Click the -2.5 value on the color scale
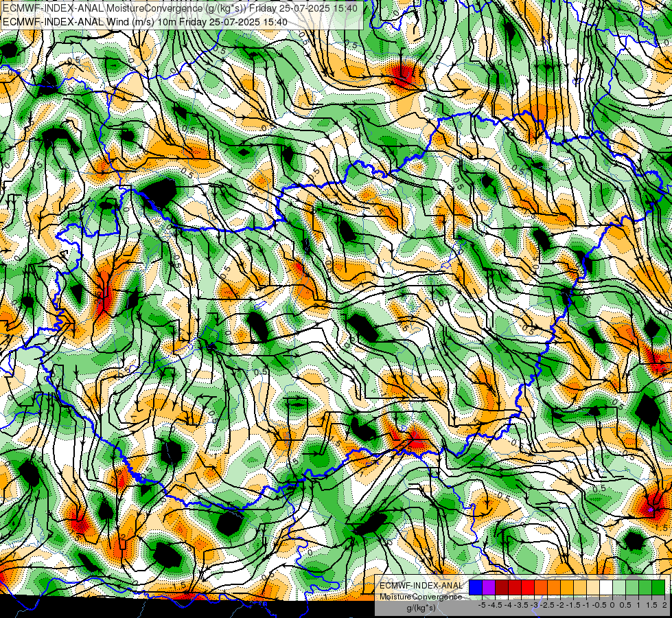The height and width of the screenshot is (618, 672). 548,605
